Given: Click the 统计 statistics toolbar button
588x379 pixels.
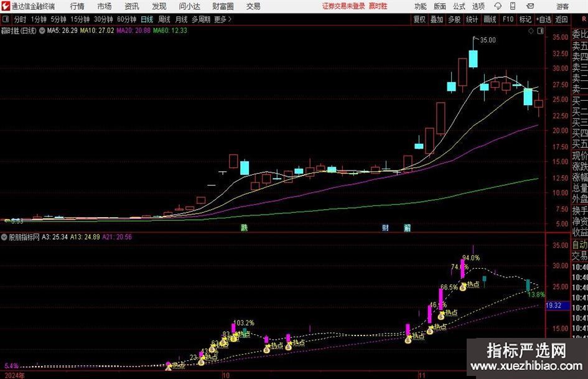Looking at the screenshot, I should (x=472, y=19).
